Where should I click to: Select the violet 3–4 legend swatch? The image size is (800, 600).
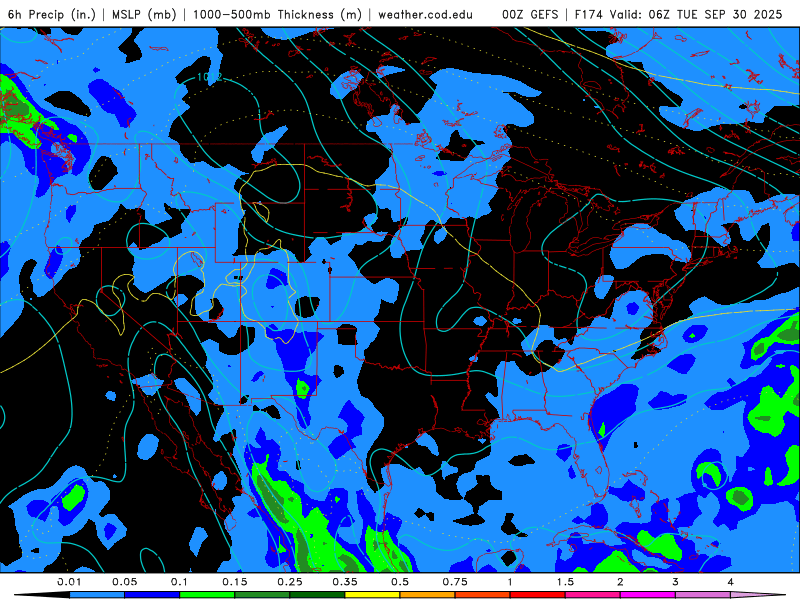(703, 595)
